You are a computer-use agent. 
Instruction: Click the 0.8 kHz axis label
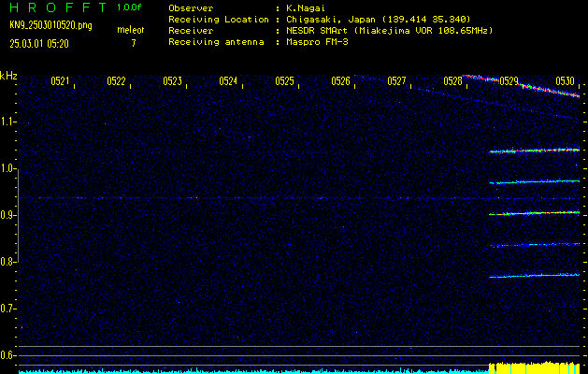(x=7, y=262)
